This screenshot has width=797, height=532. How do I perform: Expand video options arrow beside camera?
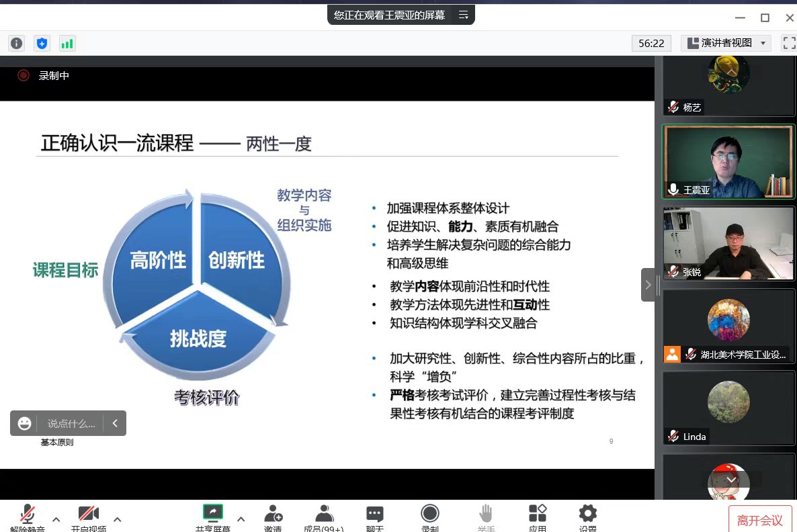coord(118,519)
